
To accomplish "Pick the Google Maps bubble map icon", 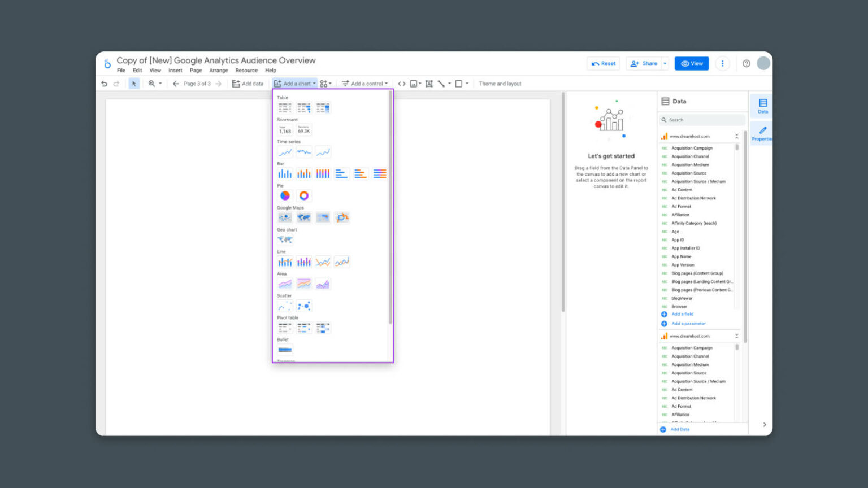I will [x=285, y=217].
